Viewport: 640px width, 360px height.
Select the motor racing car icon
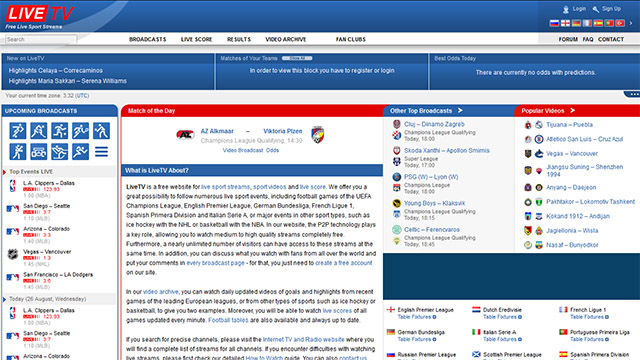(x=38, y=151)
